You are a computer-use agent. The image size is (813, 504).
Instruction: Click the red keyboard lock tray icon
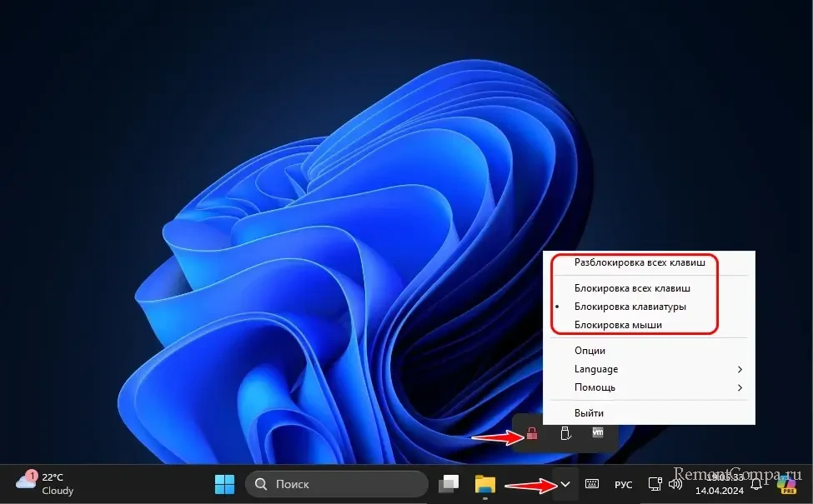point(531,433)
